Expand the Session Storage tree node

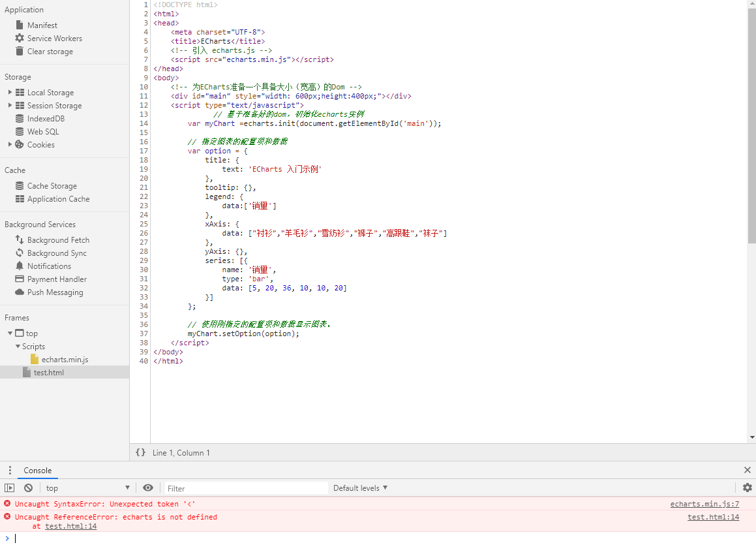pyautogui.click(x=10, y=104)
